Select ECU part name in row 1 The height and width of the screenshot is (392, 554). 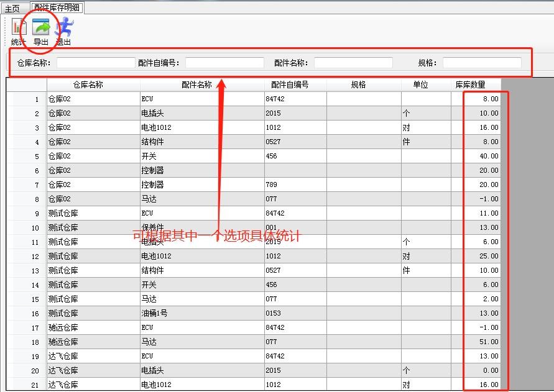point(202,99)
